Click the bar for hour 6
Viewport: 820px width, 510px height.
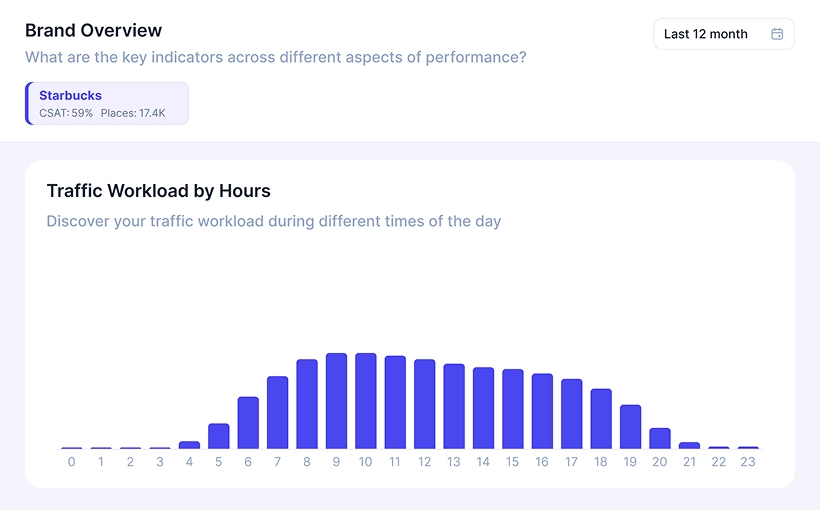click(x=248, y=423)
